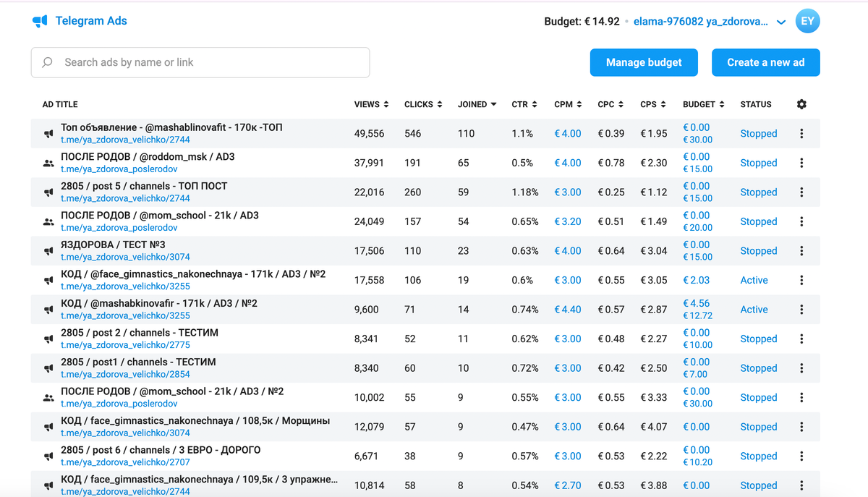Viewport: 868px width, 497px height.
Task: Click people icon of @mom_school 21k AD3 ad
Action: [x=48, y=222]
